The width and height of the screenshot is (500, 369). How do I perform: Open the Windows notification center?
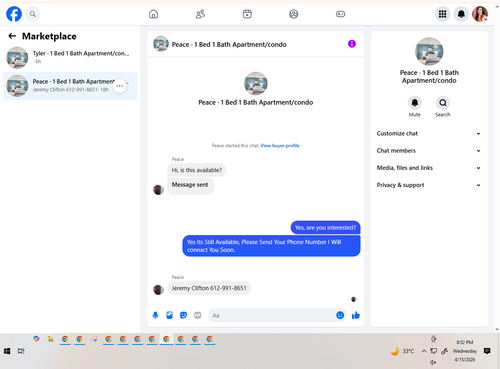point(487,351)
